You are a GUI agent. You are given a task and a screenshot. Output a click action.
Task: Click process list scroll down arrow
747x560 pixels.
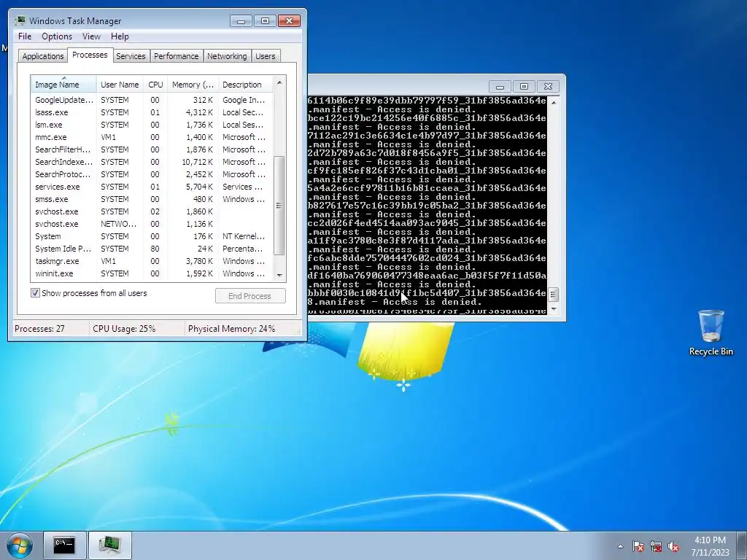[279, 275]
